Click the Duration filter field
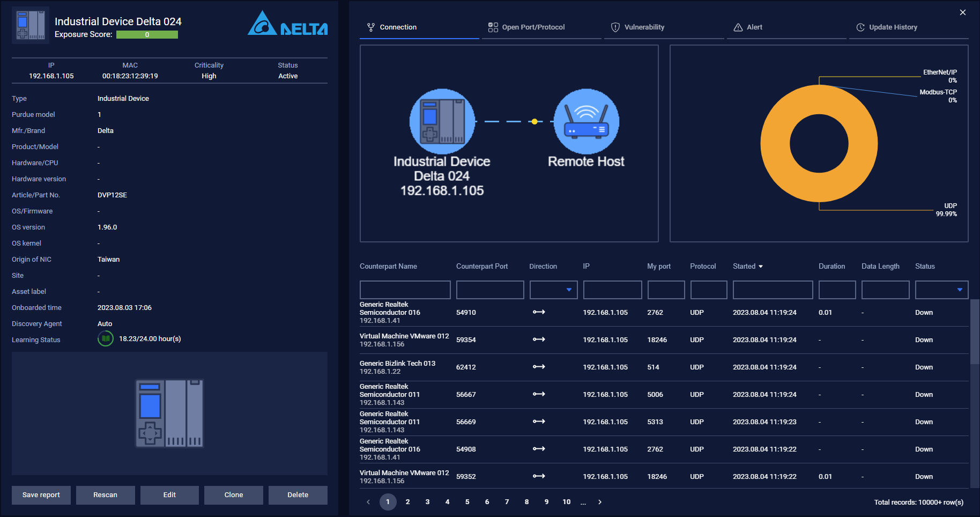 (837, 290)
